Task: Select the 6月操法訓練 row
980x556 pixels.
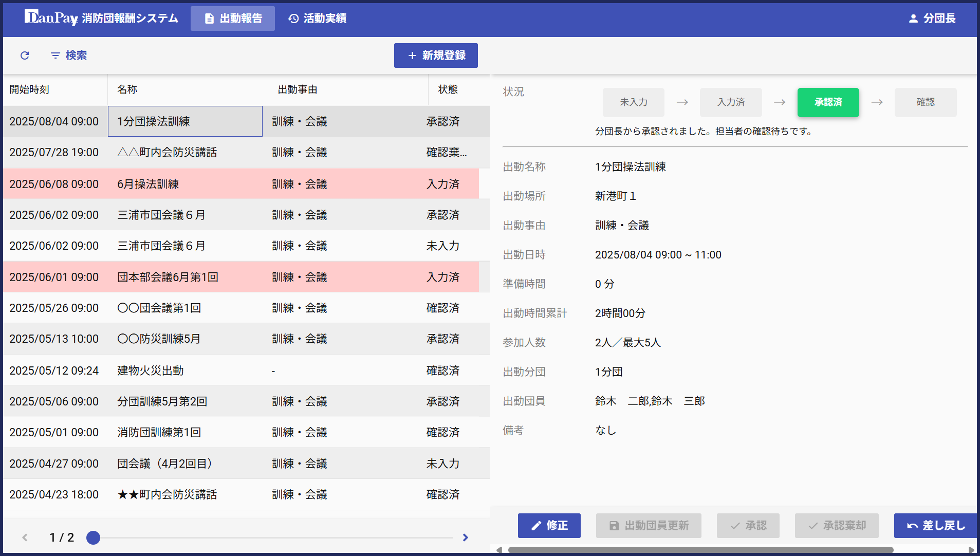Action: pyautogui.click(x=242, y=184)
